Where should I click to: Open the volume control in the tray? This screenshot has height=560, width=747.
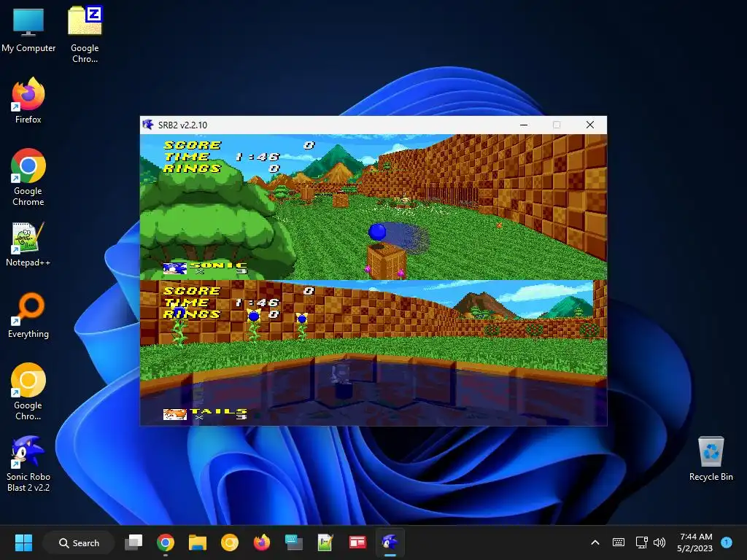[x=659, y=542]
